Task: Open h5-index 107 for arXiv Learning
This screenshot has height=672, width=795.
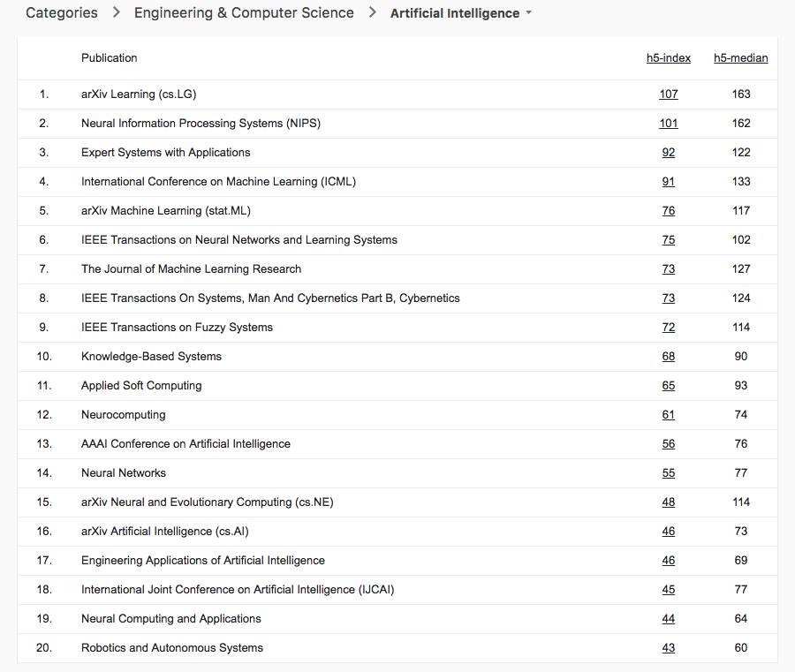Action: point(669,94)
